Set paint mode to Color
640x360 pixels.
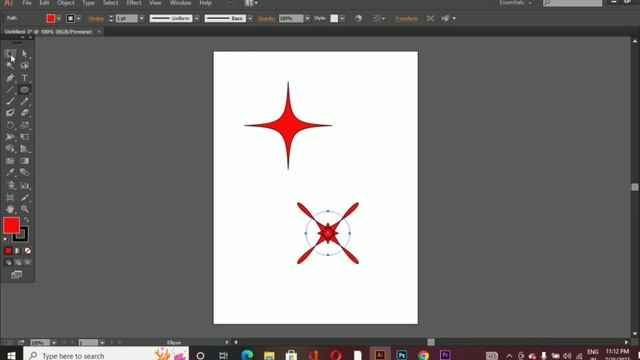(9, 251)
